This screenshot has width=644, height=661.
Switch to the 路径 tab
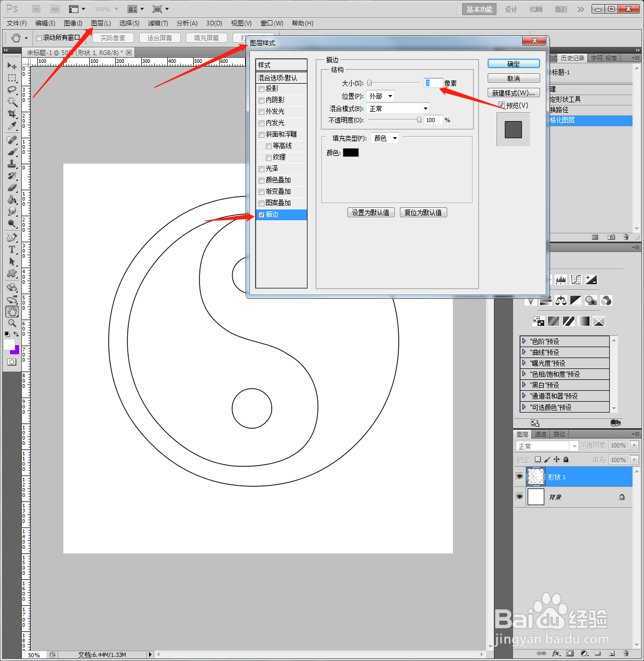coord(559,434)
